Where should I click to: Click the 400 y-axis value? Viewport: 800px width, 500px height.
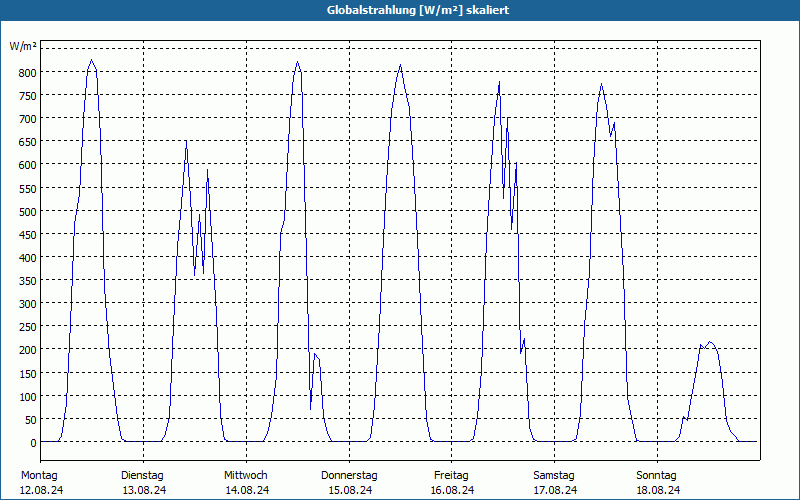point(28,258)
